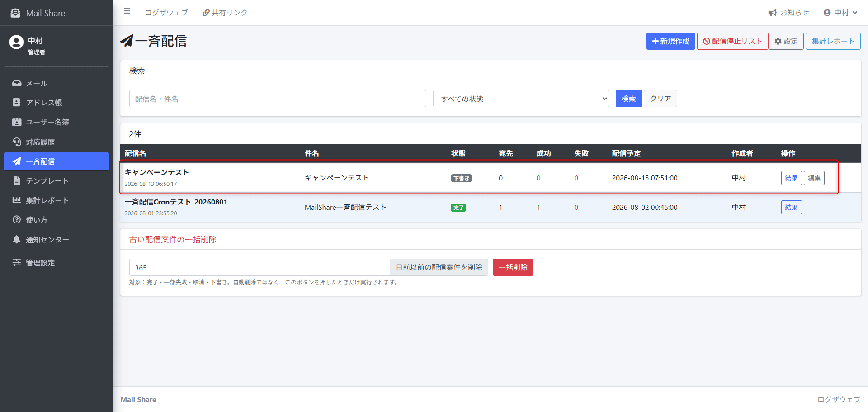Image resolution: width=868 pixels, height=412 pixels.
Task: Click the plus icon on 新規作成
Action: pyautogui.click(x=656, y=41)
